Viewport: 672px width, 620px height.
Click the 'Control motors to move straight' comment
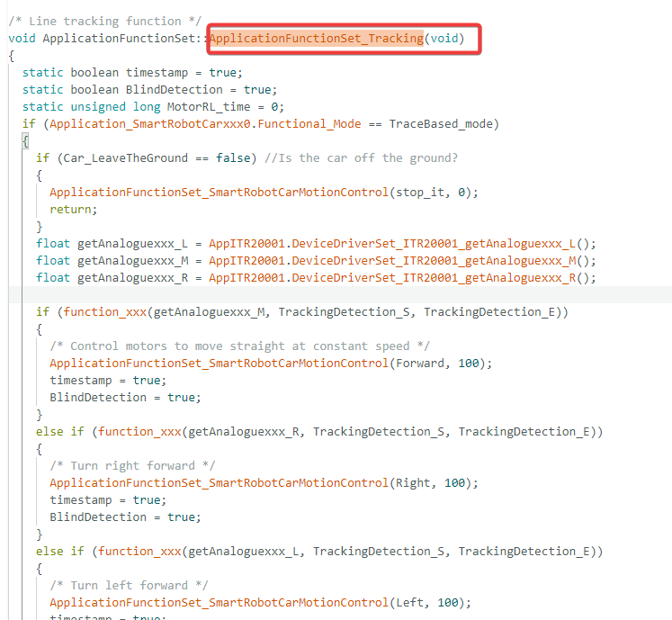pos(240,346)
